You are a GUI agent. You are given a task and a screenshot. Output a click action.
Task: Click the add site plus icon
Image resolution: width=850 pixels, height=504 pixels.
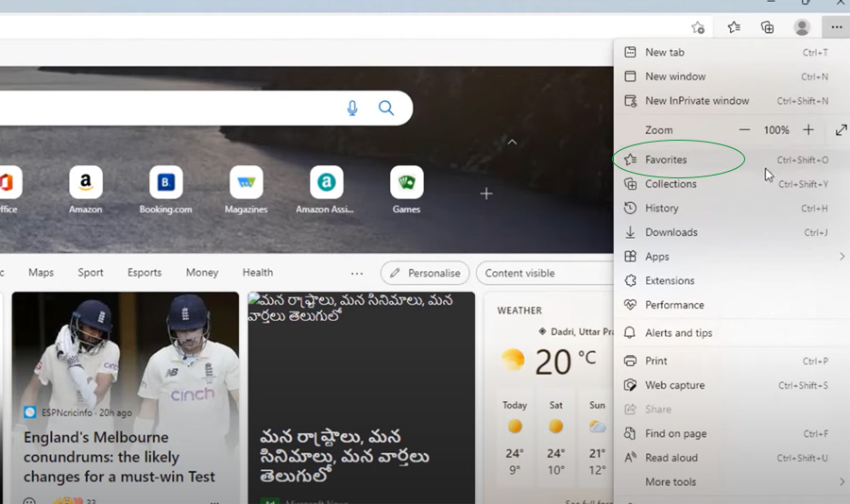[x=486, y=193]
